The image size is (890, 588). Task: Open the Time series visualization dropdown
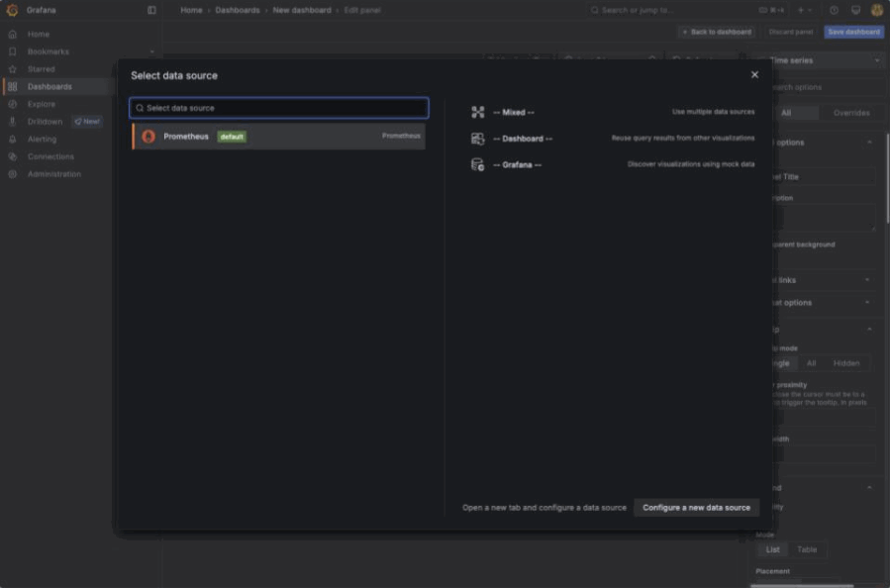[x=820, y=60]
